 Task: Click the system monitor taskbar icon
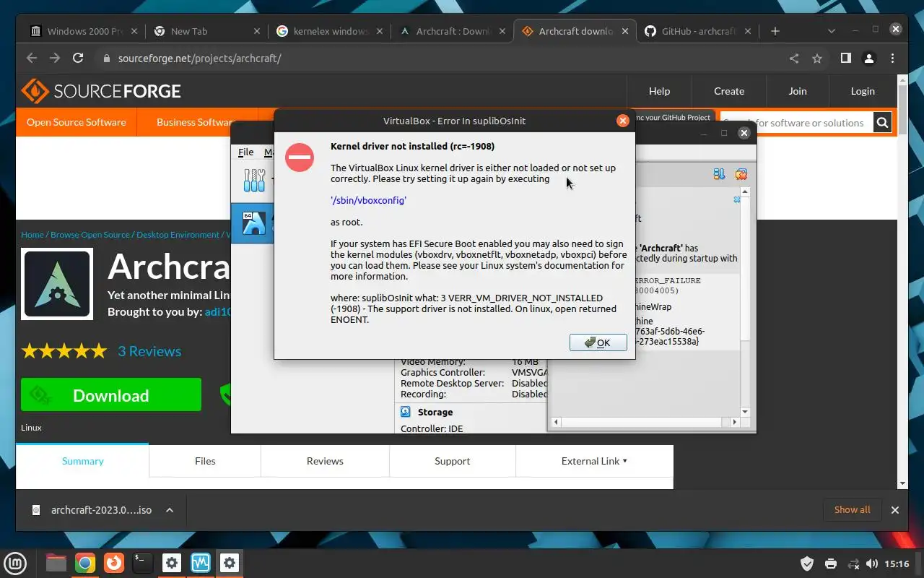(x=201, y=563)
